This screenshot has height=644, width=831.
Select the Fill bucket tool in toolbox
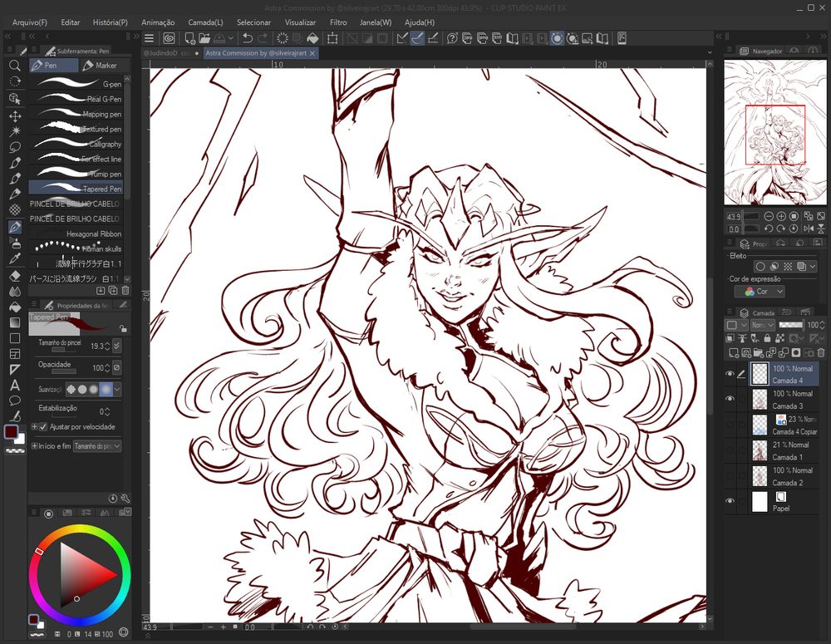pos(15,307)
